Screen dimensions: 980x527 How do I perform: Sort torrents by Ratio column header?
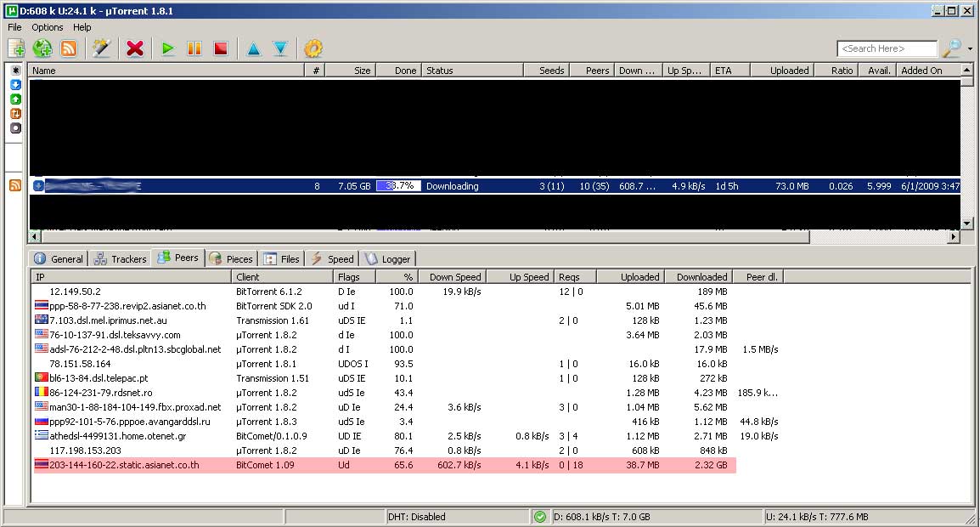click(x=836, y=70)
